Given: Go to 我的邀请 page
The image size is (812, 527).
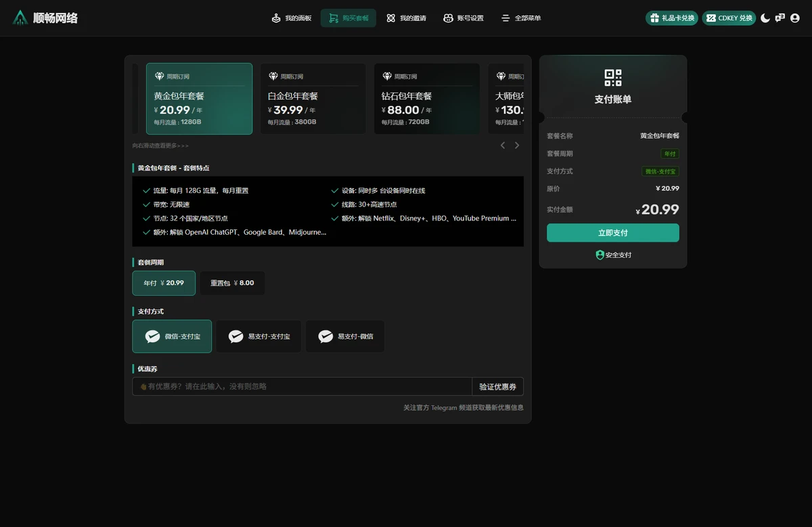Looking at the screenshot, I should 406,18.
